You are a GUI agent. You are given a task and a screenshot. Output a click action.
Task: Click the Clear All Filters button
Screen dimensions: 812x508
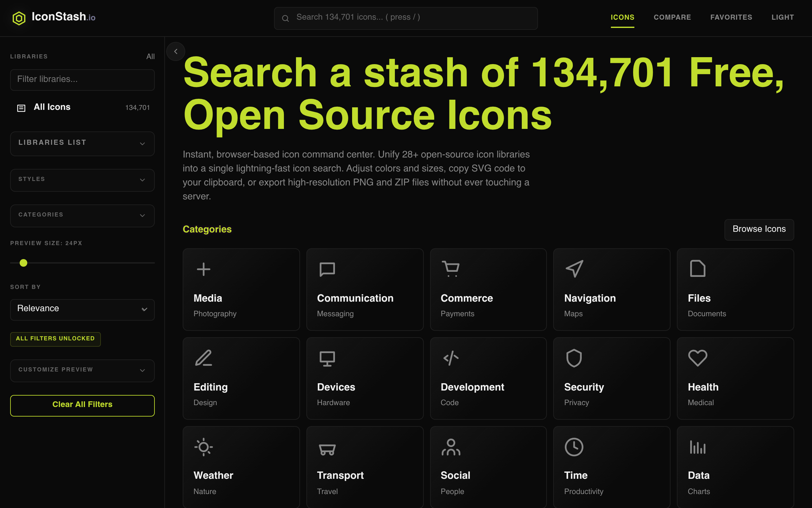point(82,405)
